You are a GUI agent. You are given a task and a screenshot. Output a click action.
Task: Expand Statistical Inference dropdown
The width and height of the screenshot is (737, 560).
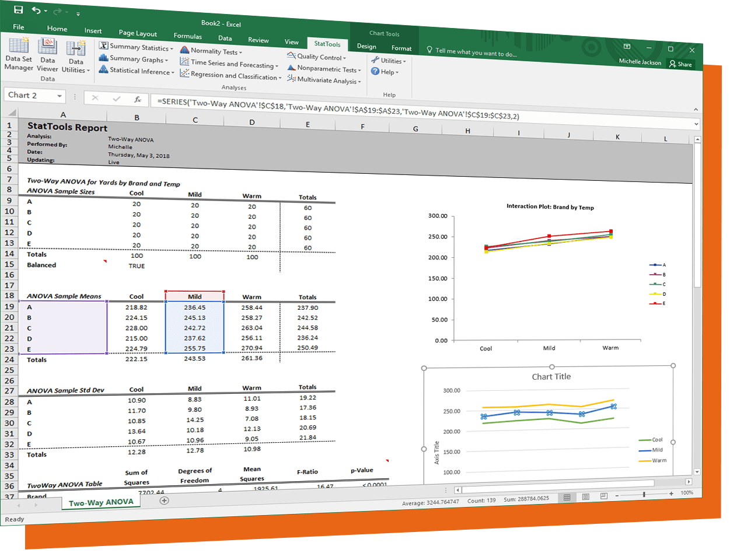coord(137,71)
